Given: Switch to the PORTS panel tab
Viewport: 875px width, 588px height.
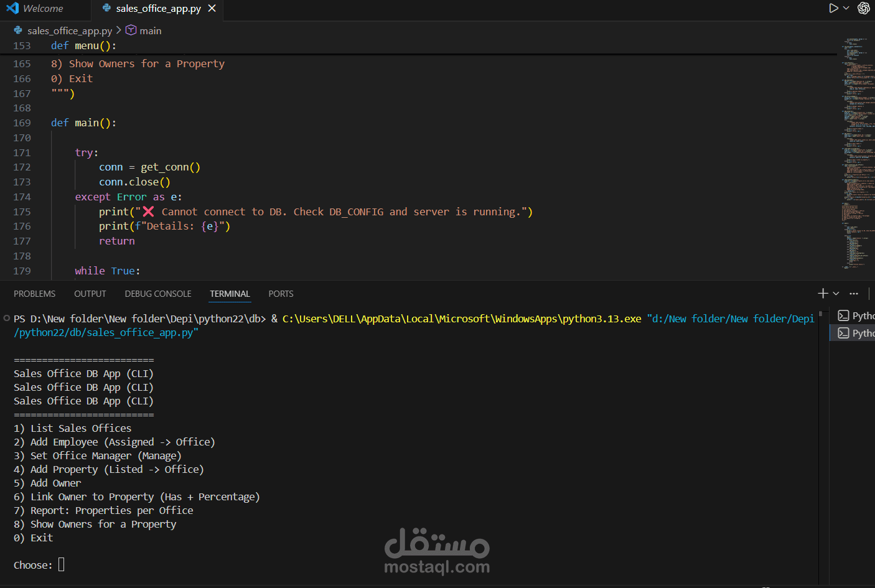Looking at the screenshot, I should click(281, 293).
